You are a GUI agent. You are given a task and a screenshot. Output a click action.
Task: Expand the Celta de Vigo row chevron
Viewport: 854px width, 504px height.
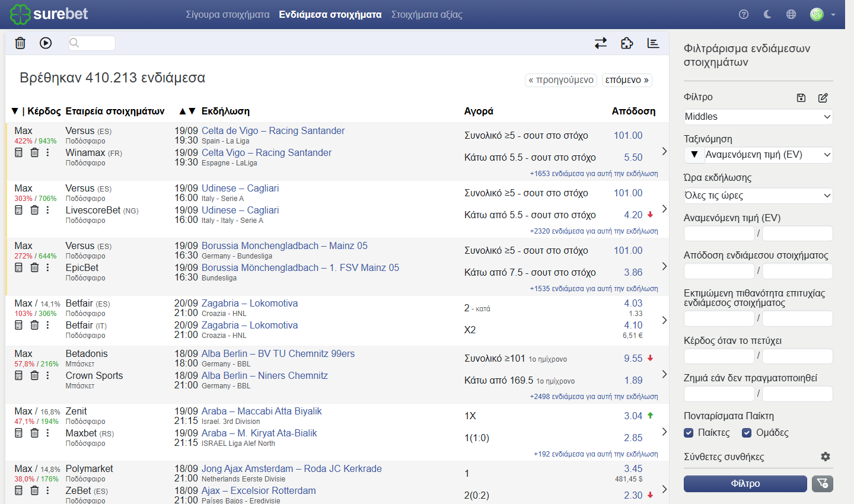point(664,151)
